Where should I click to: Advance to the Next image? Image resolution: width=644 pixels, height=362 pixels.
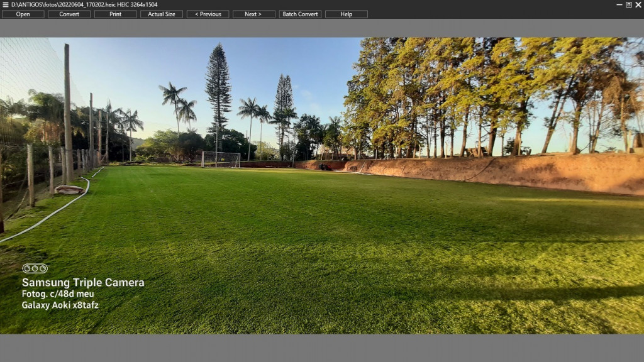coord(253,14)
